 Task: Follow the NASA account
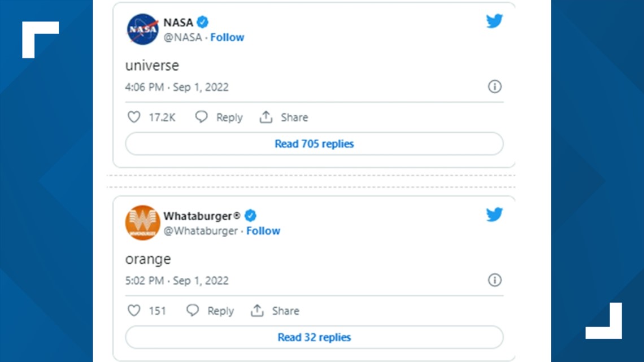227,37
